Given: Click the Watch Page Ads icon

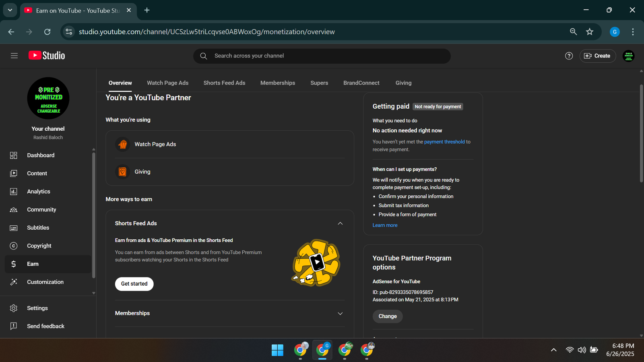Looking at the screenshot, I should click(123, 144).
